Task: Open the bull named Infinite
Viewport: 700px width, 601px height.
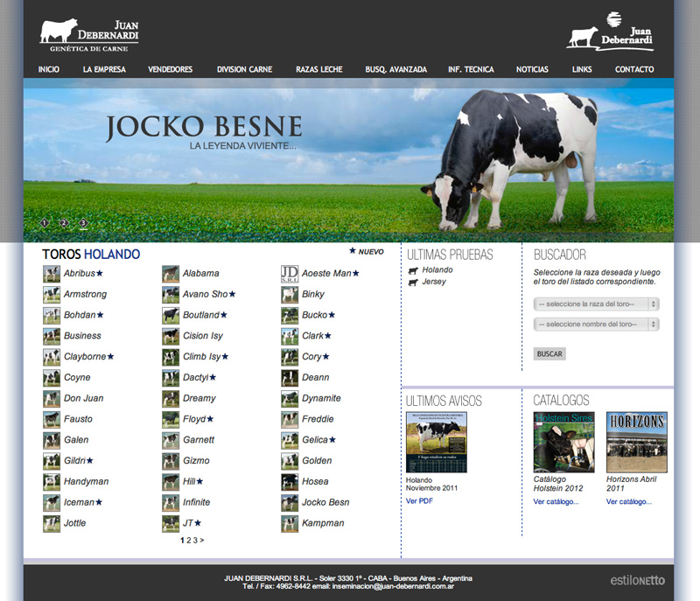Action: click(196, 503)
